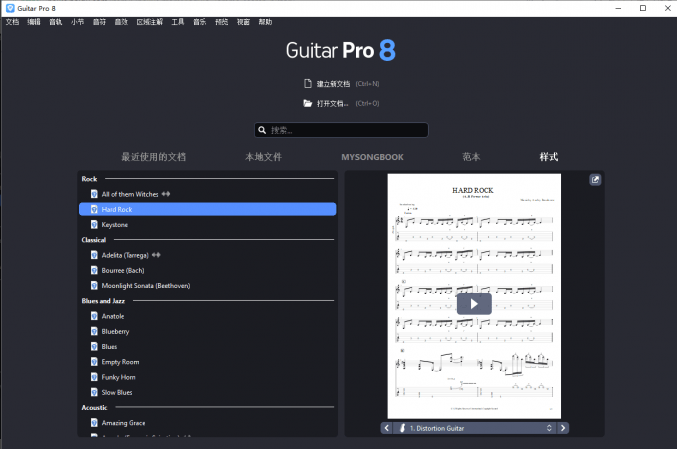
Task: Select the highlighted Hard Rock row
Action: click(207, 209)
